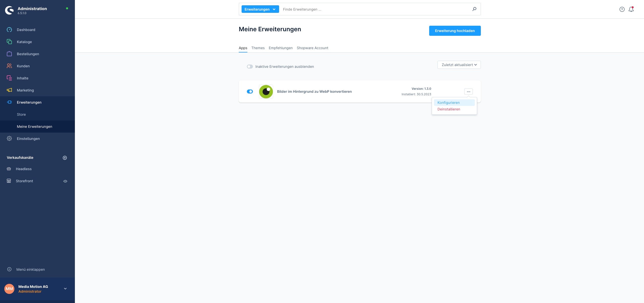Open the Bestellungen bag icon

point(9,54)
